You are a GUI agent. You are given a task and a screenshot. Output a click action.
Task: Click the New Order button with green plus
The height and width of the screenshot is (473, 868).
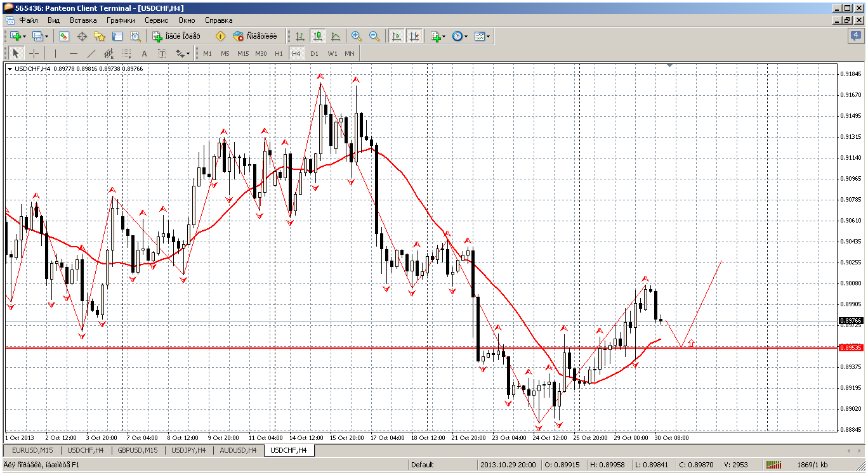click(x=177, y=36)
